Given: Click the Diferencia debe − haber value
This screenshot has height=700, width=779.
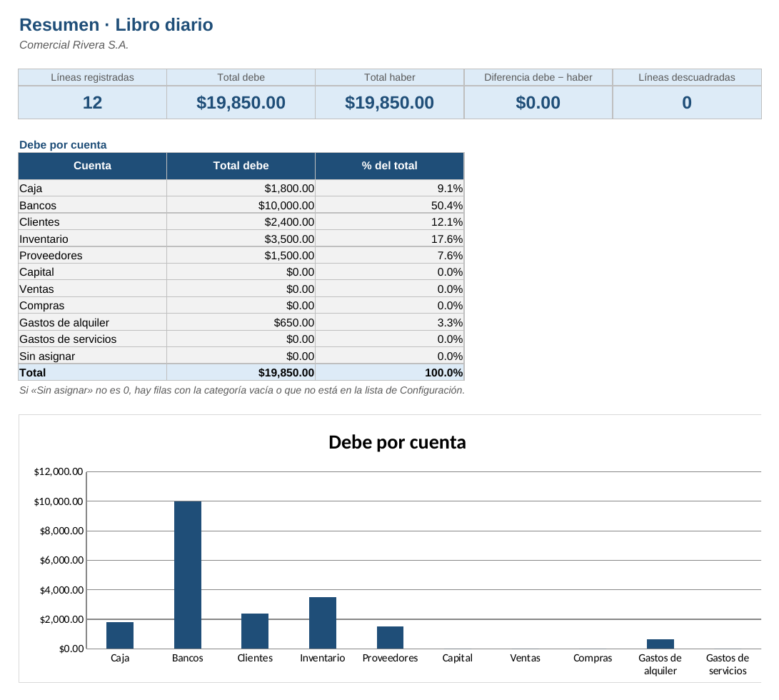Looking at the screenshot, I should click(x=538, y=102).
